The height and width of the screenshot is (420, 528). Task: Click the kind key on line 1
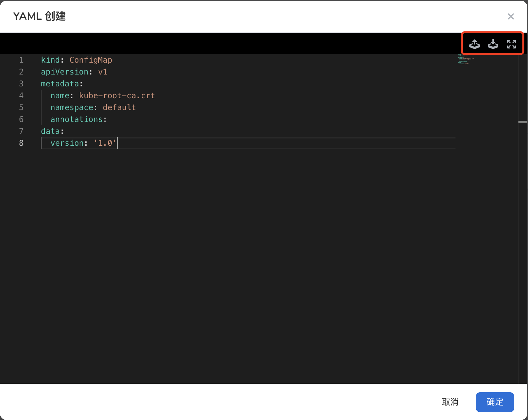[50, 60]
